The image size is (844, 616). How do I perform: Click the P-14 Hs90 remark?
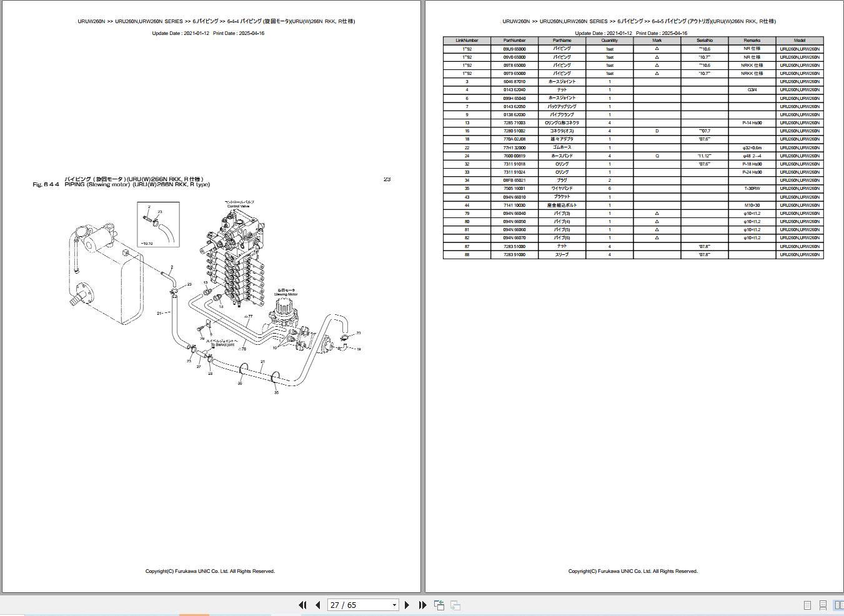click(x=752, y=123)
